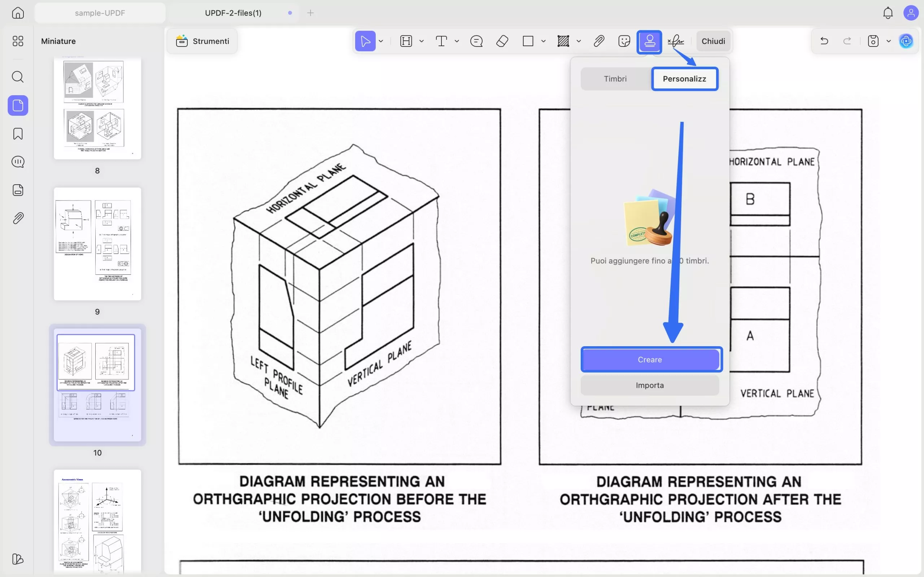Viewport: 924px width, 577px height.
Task: Expand the highlight tool dropdown arrow
Action: [x=422, y=41]
